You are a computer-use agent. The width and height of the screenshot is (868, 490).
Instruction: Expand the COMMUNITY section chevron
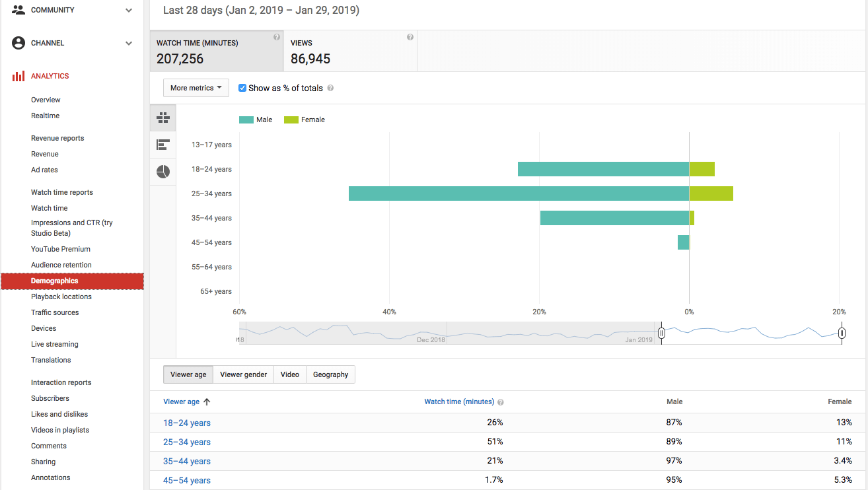128,10
